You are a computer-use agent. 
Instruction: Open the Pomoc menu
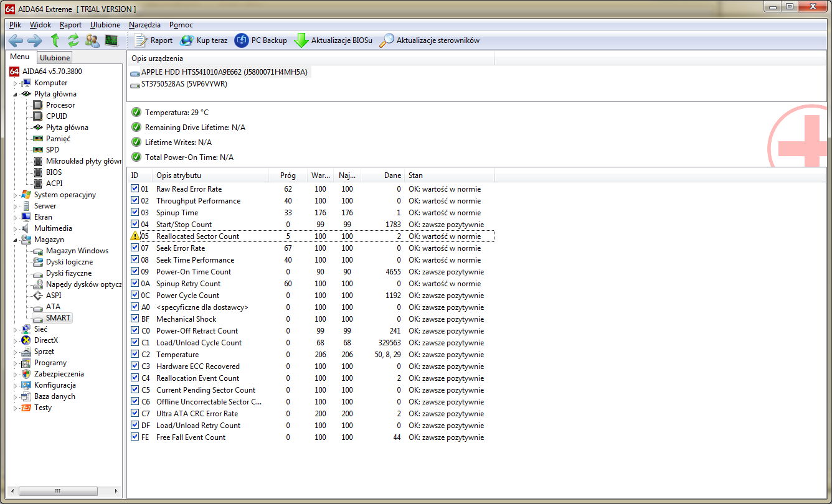coord(181,25)
